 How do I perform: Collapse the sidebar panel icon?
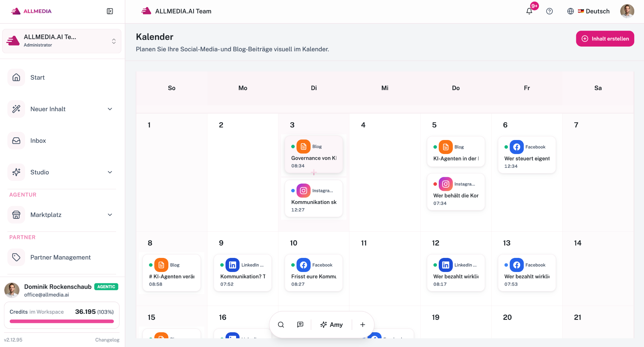(110, 11)
